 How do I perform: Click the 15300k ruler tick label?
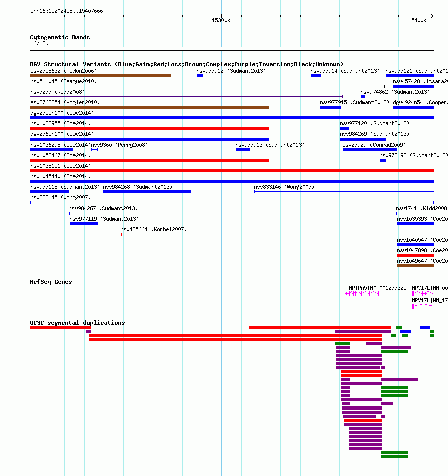(x=221, y=20)
